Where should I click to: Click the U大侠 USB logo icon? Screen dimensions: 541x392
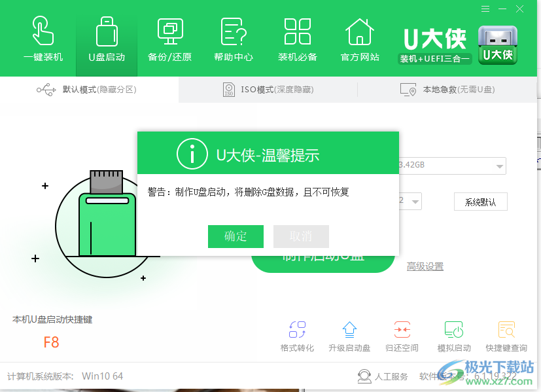click(x=498, y=45)
